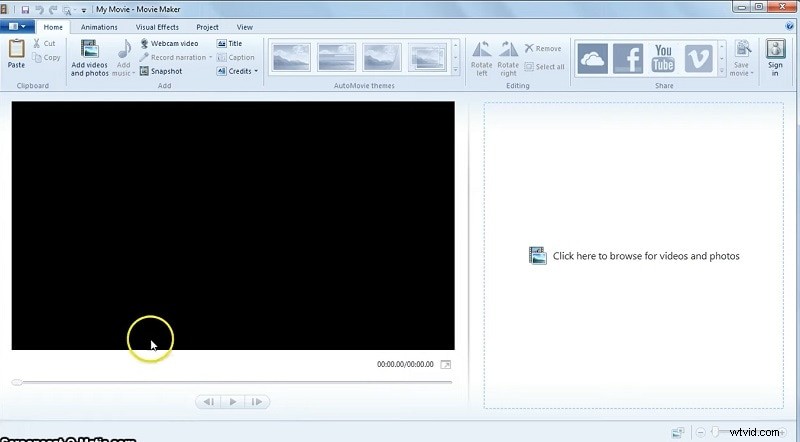
Task: Click Select all in Editing group
Action: coord(545,66)
